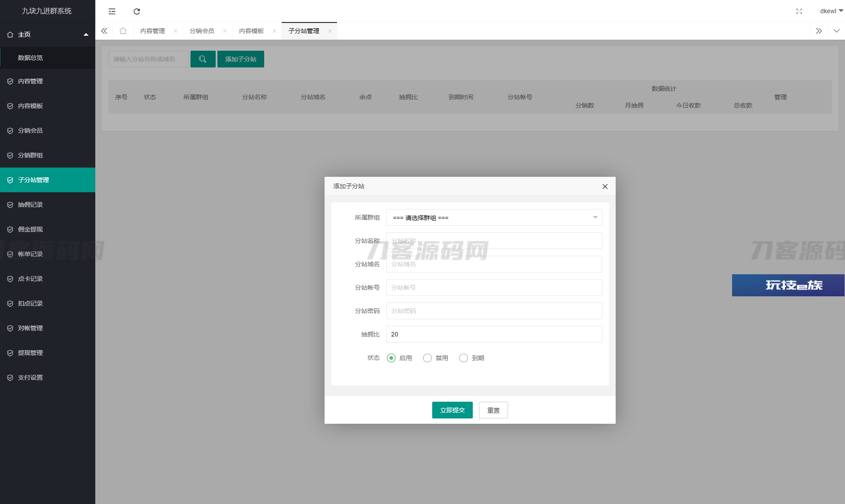The height and width of the screenshot is (504, 845).
Task: Open 佣金提现 in the sidebar
Action: pos(48,229)
